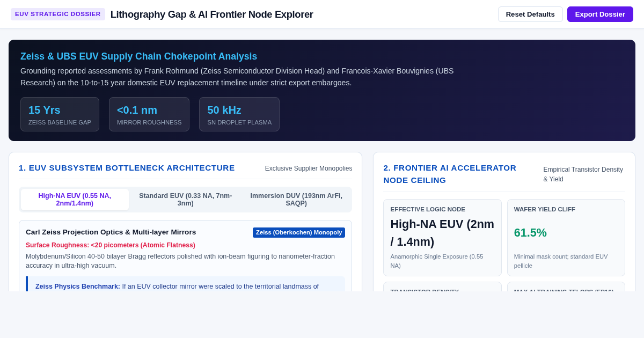Click the Effective Logic Node card

pyautogui.click(x=442, y=238)
